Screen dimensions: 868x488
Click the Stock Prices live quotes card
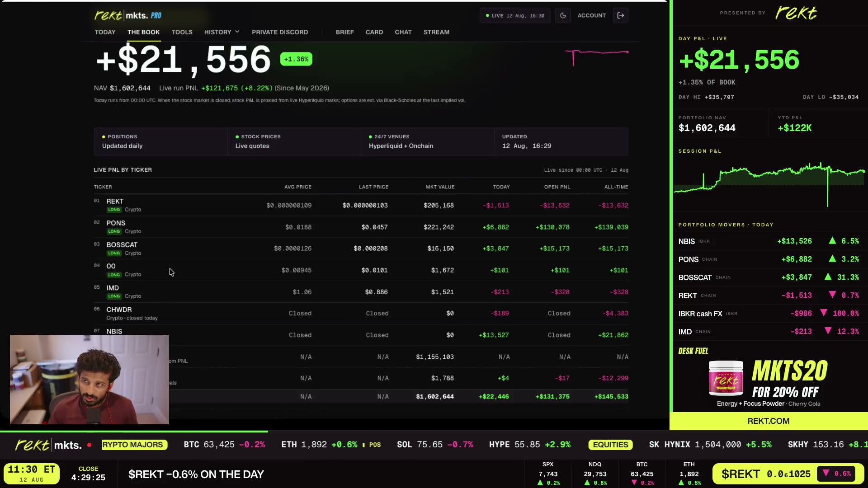[x=294, y=141]
